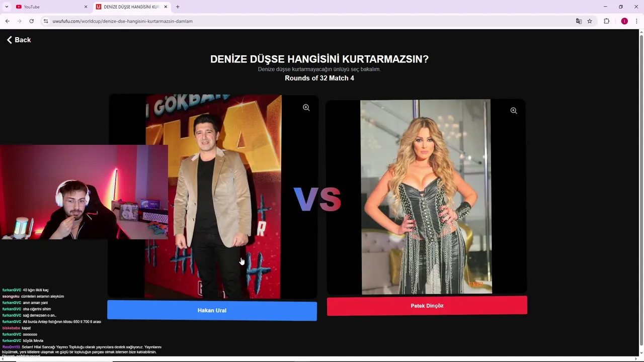Click the title "DENİZE DÜŞSE HANGİSİNİ KURTARMAZSIN?"
This screenshot has width=644, height=362.
[319, 59]
